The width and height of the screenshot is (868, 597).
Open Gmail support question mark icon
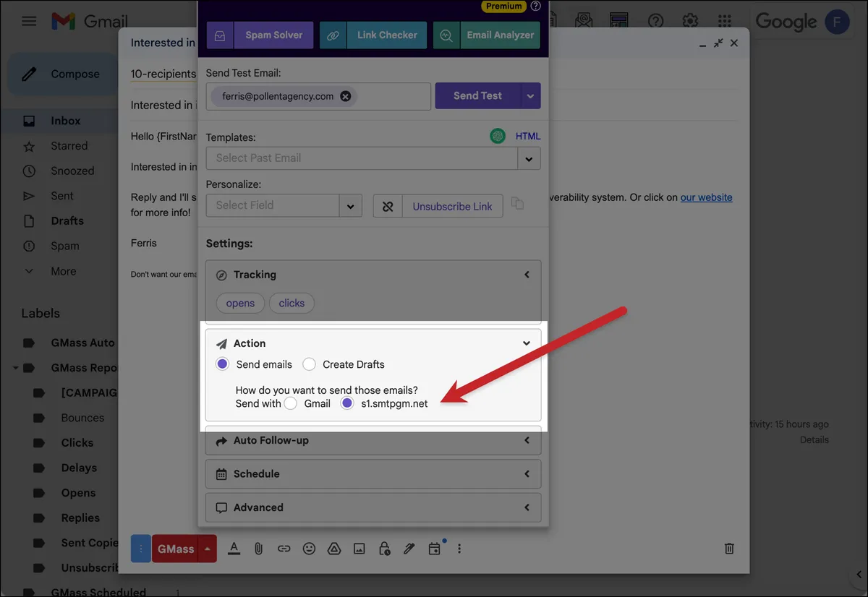click(655, 20)
